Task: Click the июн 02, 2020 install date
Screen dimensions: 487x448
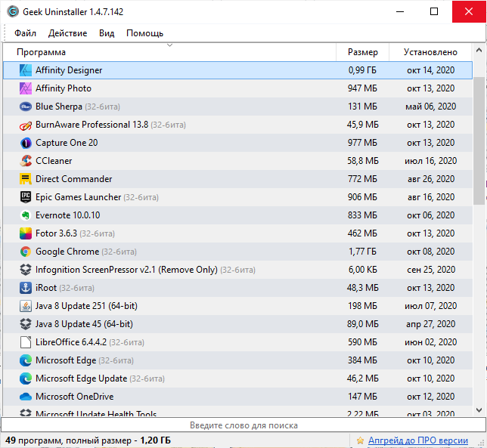Action: (x=430, y=342)
